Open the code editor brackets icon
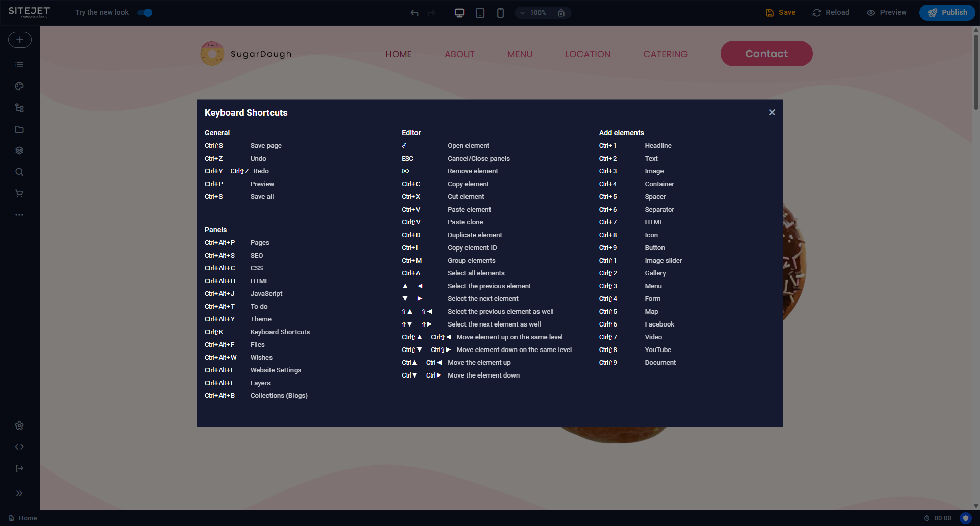This screenshot has width=980, height=526. pyautogui.click(x=19, y=447)
